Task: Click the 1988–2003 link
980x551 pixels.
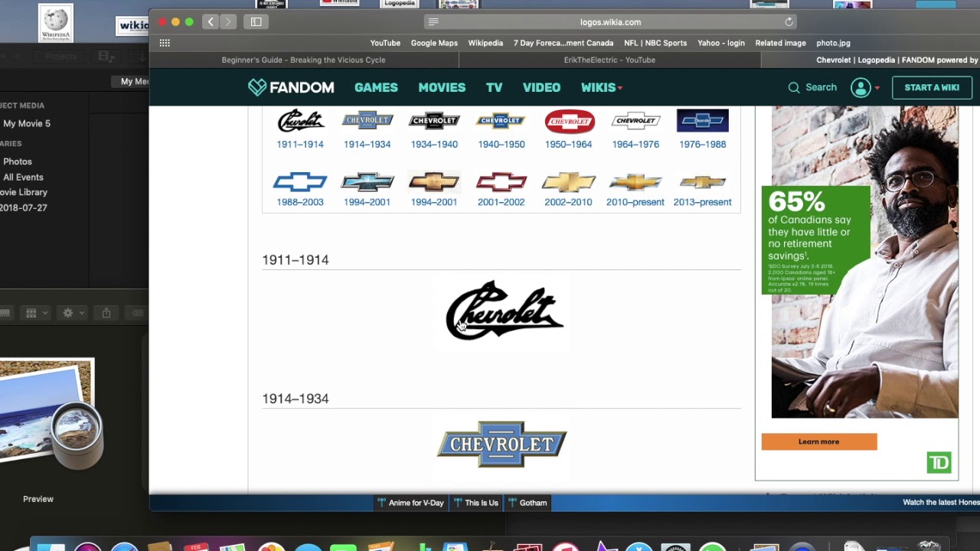Action: [300, 202]
